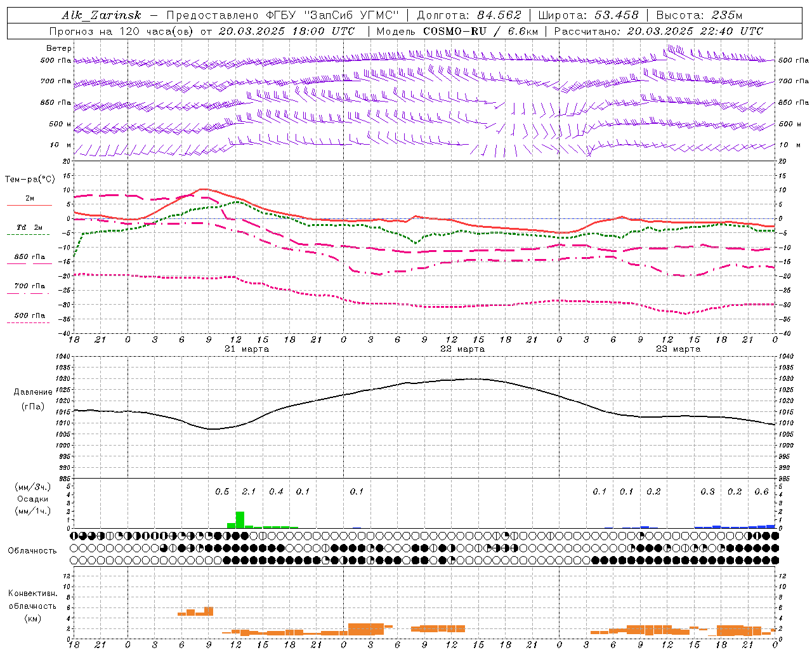
Task: Click the precipitation value '0.4'
Action: [x=276, y=492]
